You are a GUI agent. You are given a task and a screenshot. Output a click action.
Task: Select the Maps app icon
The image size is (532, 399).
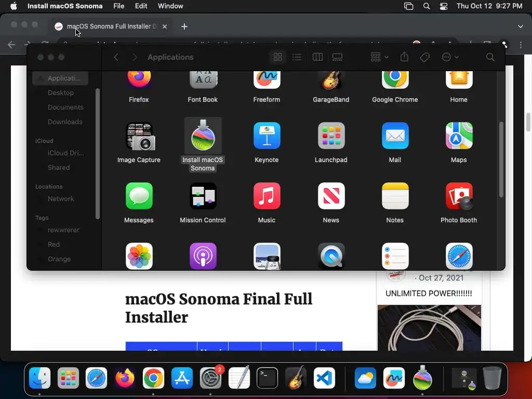(459, 136)
